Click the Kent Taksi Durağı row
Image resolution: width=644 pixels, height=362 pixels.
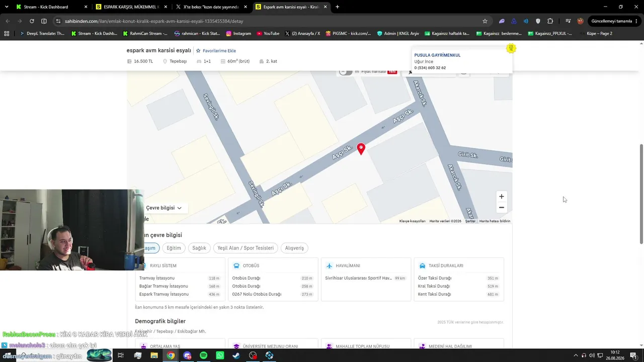point(458,294)
